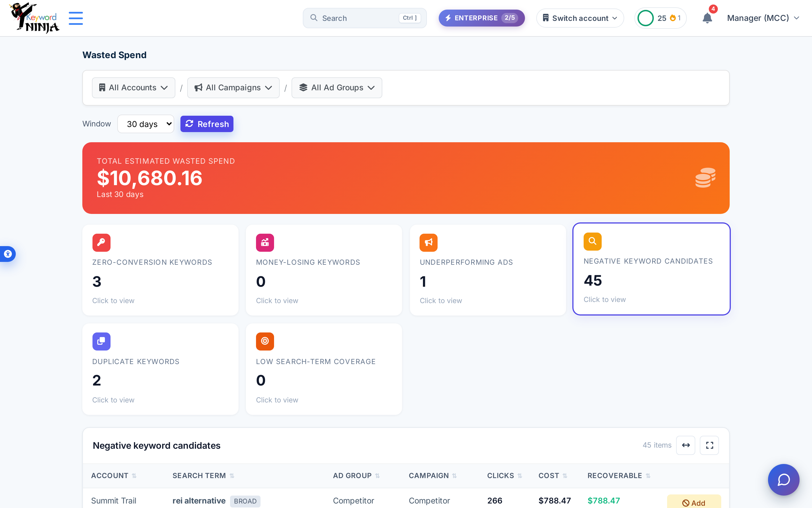Open the chat support bubble
This screenshot has width=812, height=508.
pos(784,479)
